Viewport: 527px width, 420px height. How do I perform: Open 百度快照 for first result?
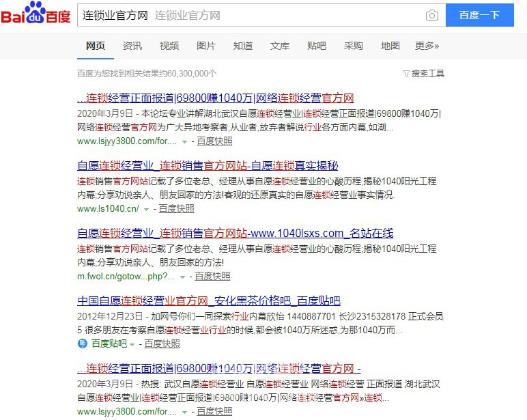pos(214,141)
